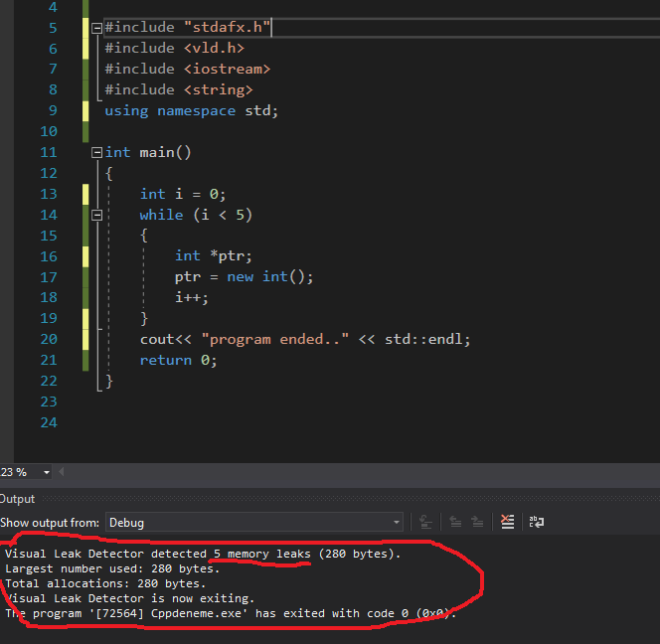This screenshot has height=644, width=660.
Task: Click the 'using namespace std;' line
Action: (x=191, y=110)
